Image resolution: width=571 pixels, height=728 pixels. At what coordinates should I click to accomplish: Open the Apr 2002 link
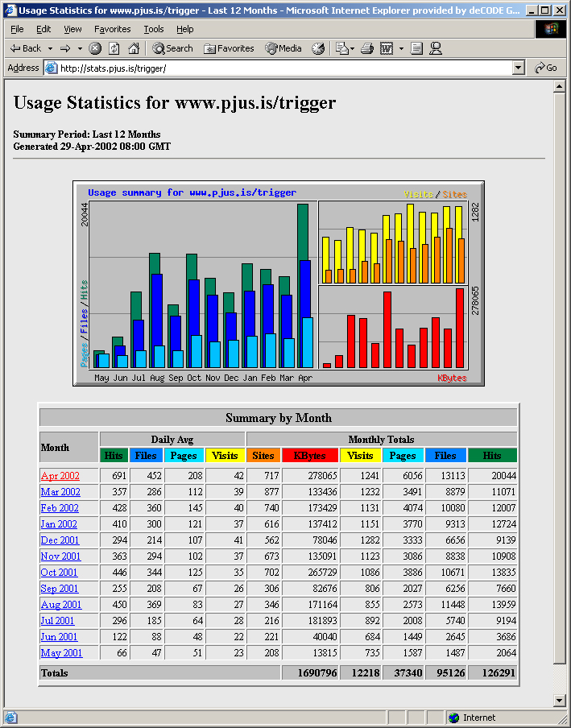click(60, 476)
